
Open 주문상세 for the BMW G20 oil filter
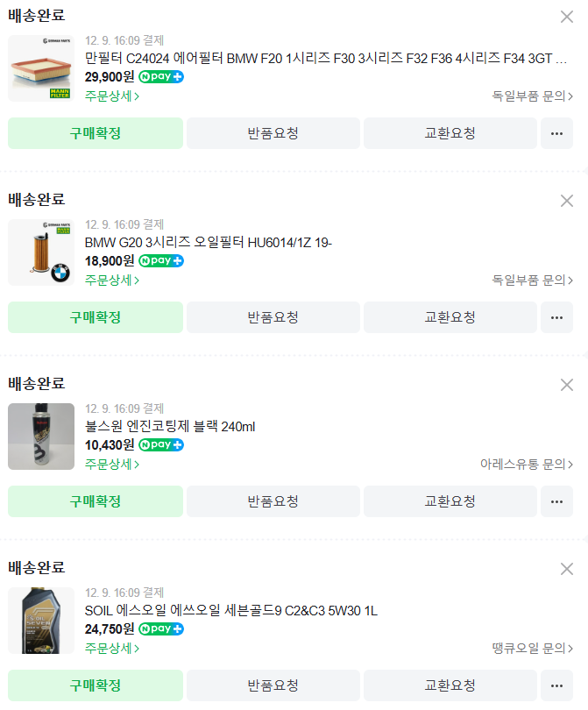(x=112, y=280)
